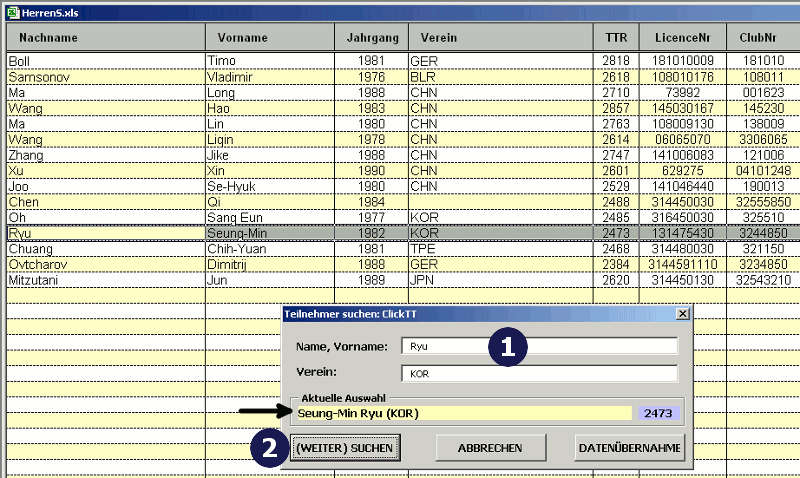Click the TTR column header
Screen dimensions: 800x478
click(x=614, y=38)
